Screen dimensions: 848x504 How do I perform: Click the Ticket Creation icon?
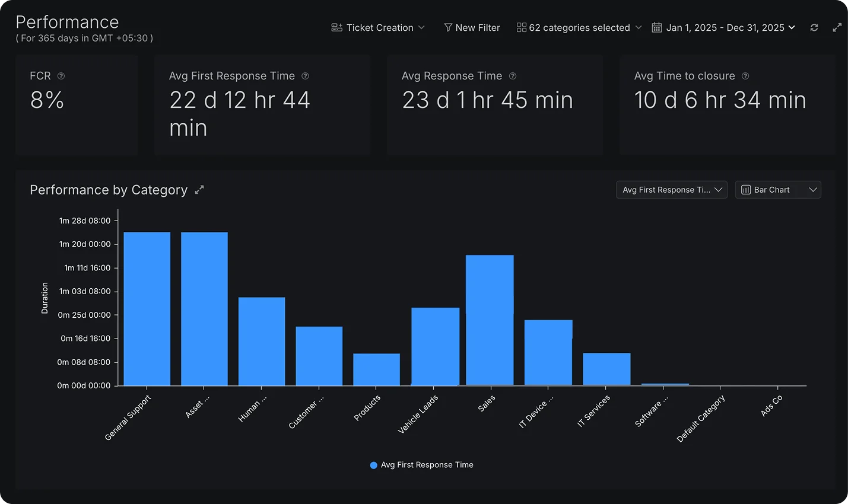tap(336, 28)
